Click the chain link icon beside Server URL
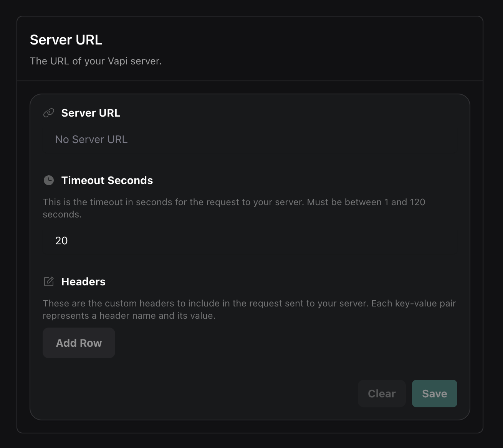503x448 pixels. click(49, 113)
